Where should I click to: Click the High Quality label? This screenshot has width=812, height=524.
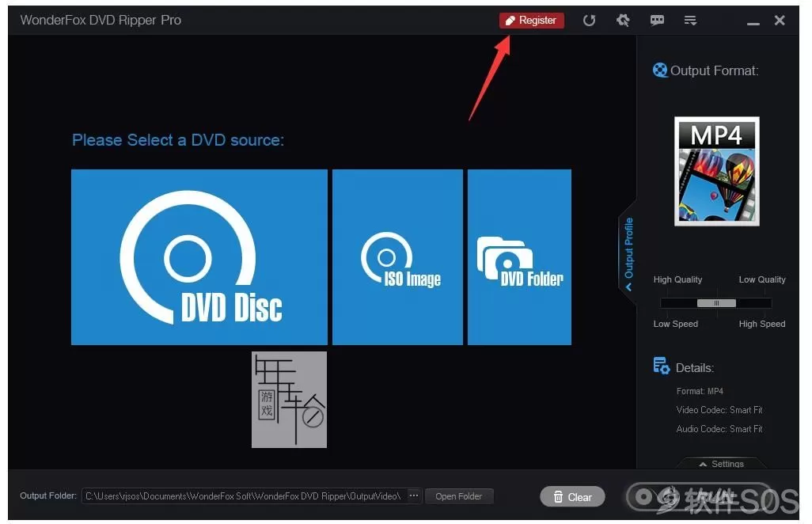coord(678,279)
